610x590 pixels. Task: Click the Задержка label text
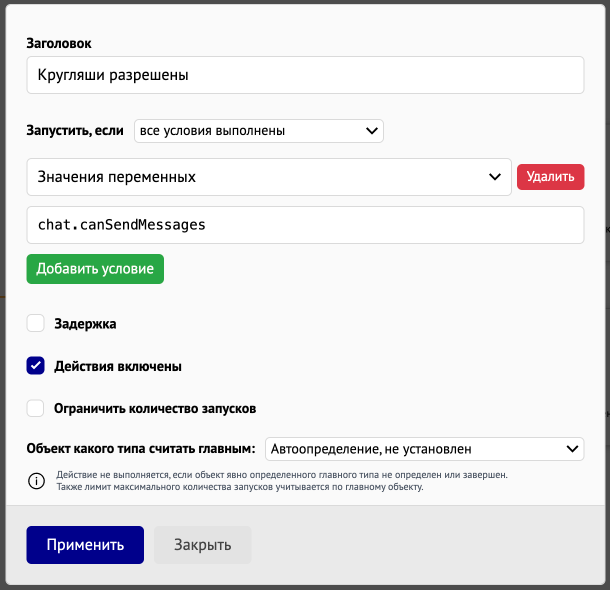click(85, 324)
